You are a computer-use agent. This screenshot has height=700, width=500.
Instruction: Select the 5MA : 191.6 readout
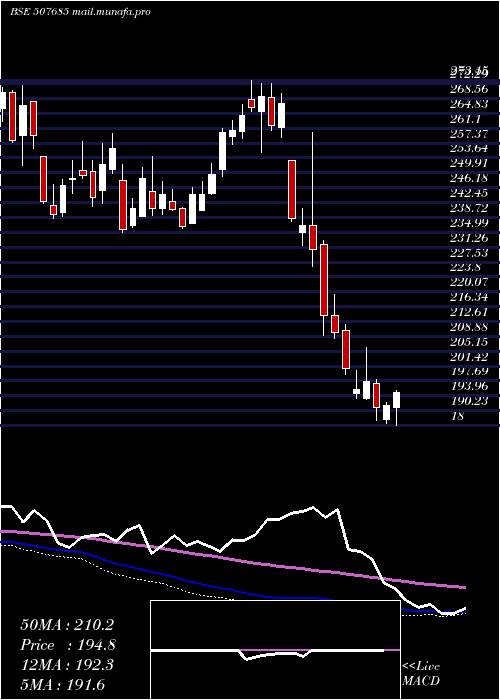point(63,685)
